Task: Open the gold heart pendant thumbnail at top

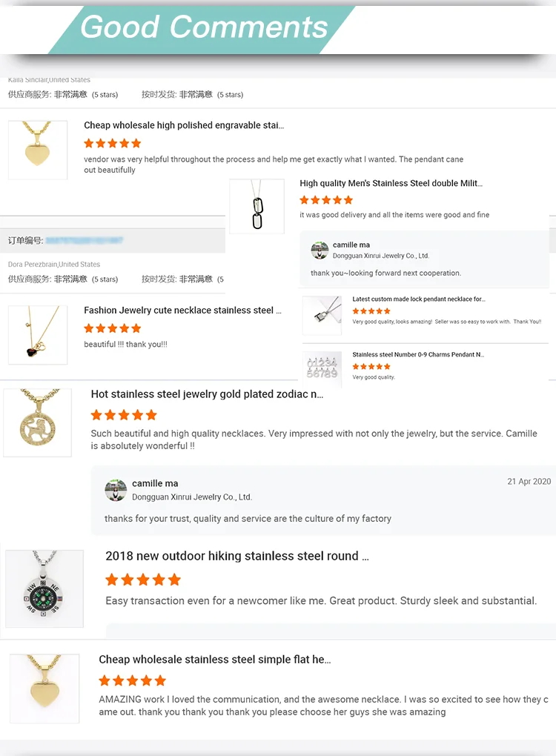Action: click(x=38, y=150)
